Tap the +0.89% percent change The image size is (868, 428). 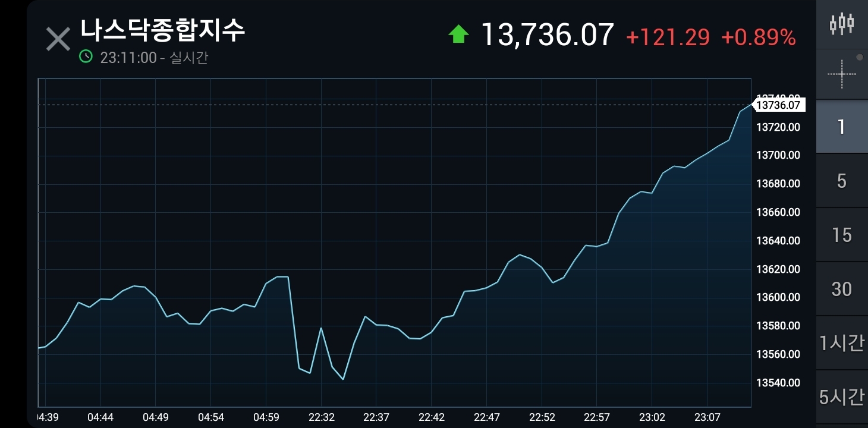758,37
